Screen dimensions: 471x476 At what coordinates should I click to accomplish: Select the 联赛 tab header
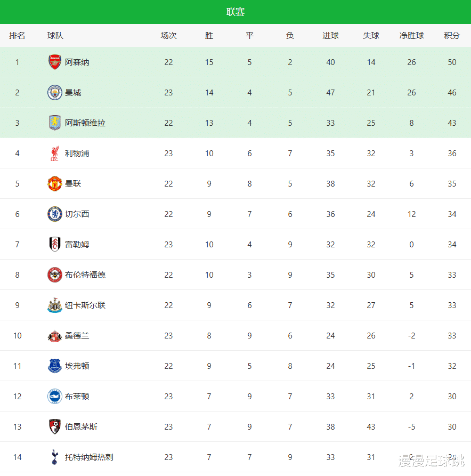(x=235, y=12)
